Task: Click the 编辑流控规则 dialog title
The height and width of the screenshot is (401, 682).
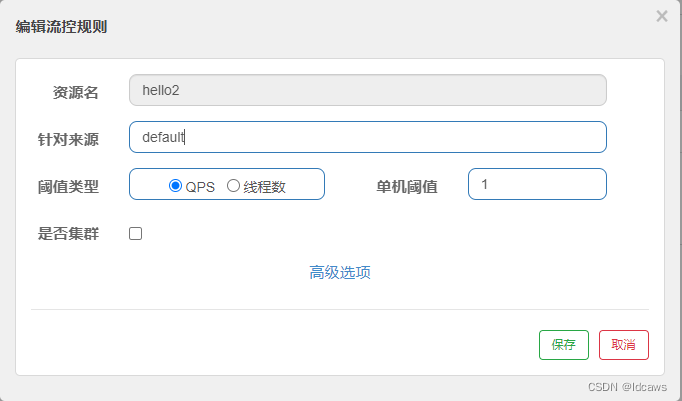Action: 61,27
